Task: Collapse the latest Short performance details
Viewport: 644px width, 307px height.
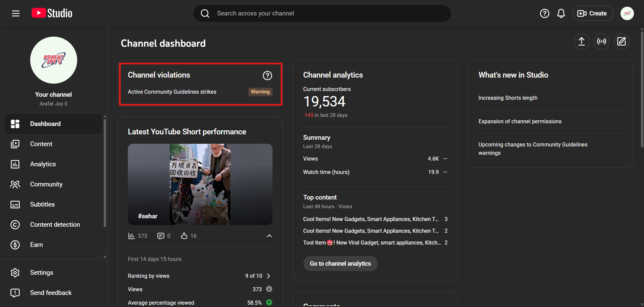Action: (269, 236)
